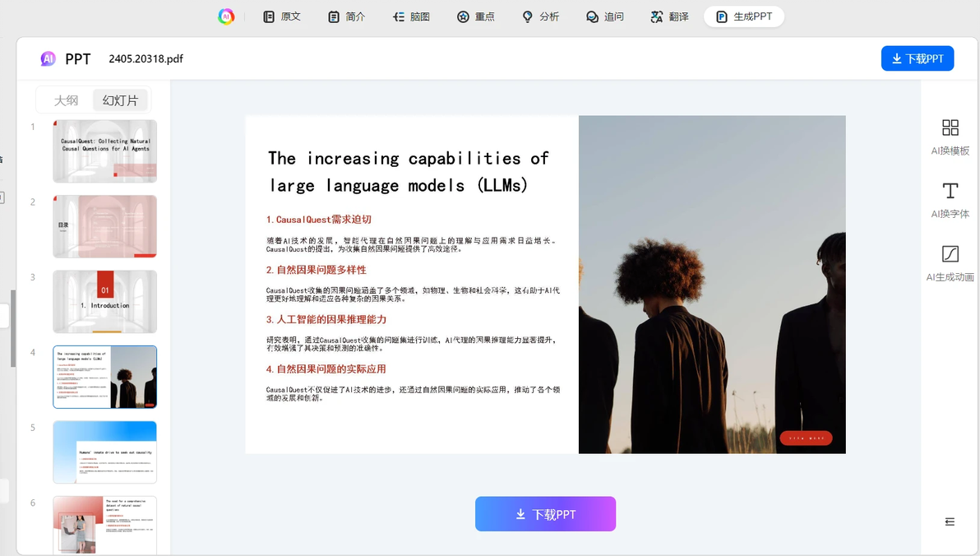Click the blue 下载PPT button at top right

pyautogui.click(x=917, y=58)
